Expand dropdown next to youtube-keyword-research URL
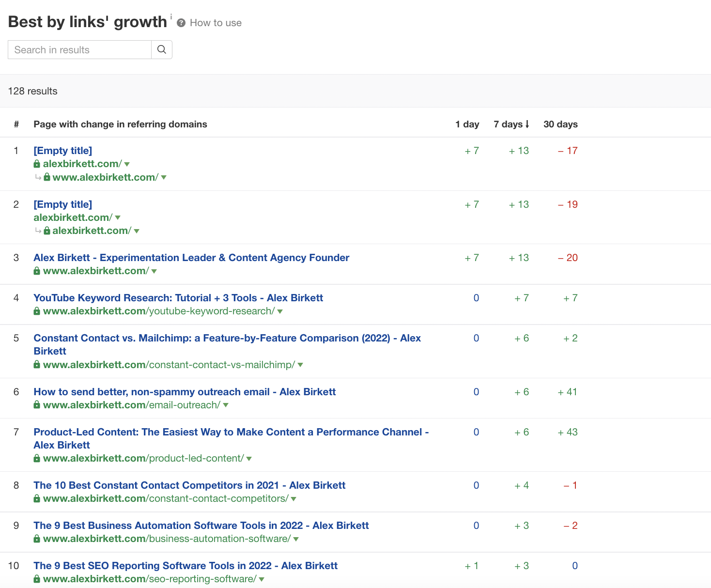Screen dimensions: 711x588 coord(280,311)
